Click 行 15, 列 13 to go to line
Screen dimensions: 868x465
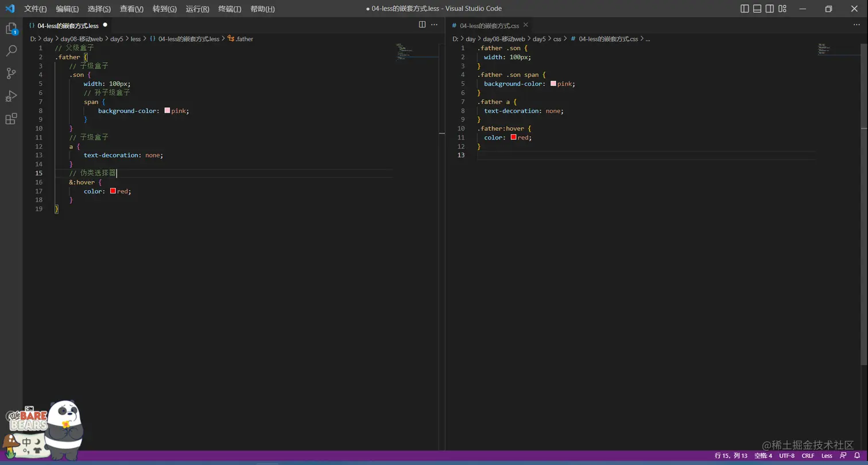731,455
